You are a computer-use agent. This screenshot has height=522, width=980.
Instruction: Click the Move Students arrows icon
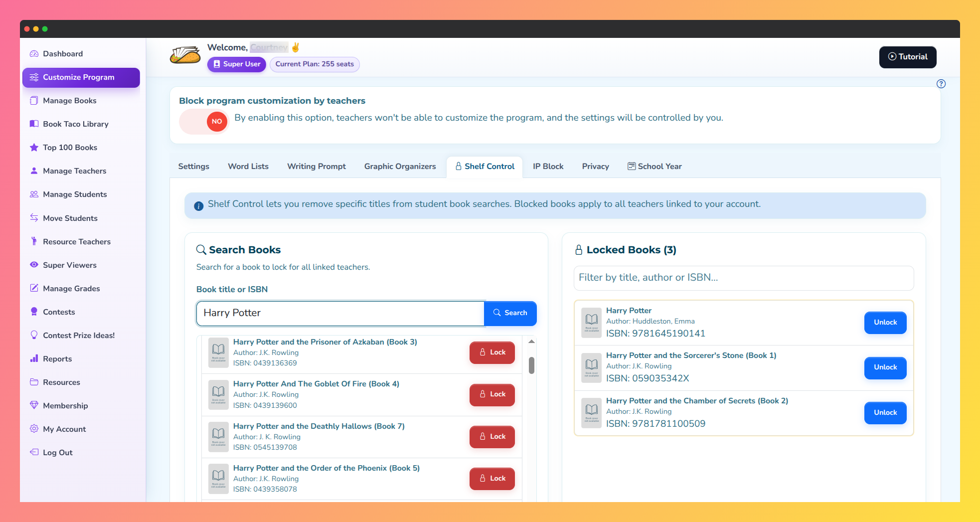pyautogui.click(x=34, y=218)
